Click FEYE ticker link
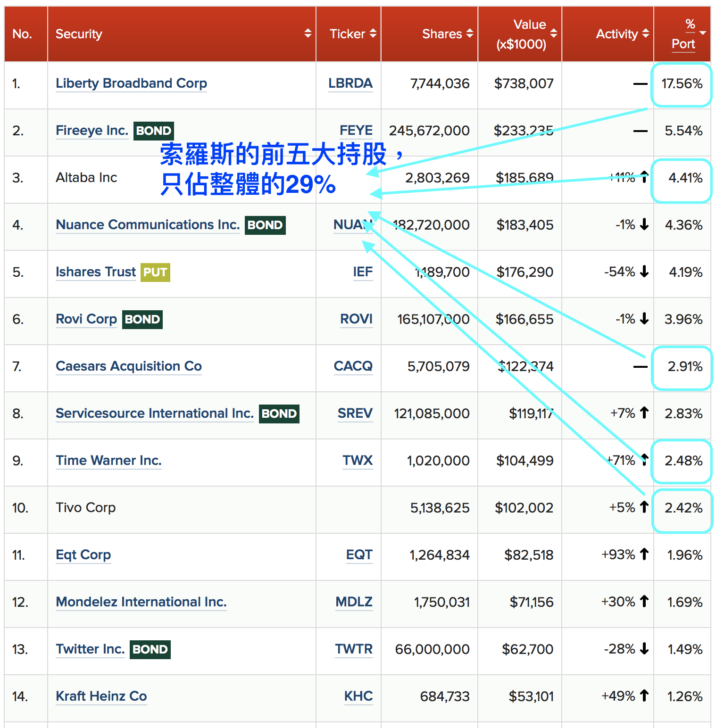The width and height of the screenshot is (716, 728). click(356, 131)
